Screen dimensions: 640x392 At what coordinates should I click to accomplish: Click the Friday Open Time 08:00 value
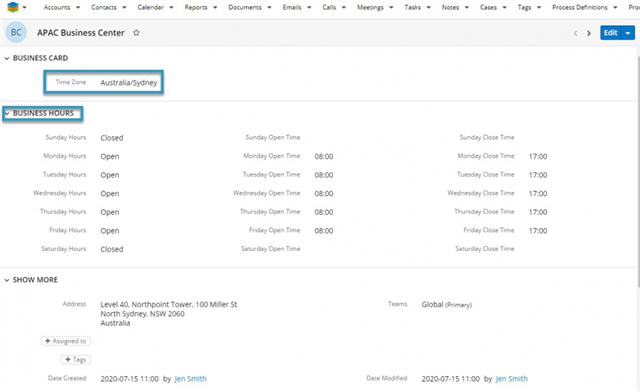click(324, 231)
